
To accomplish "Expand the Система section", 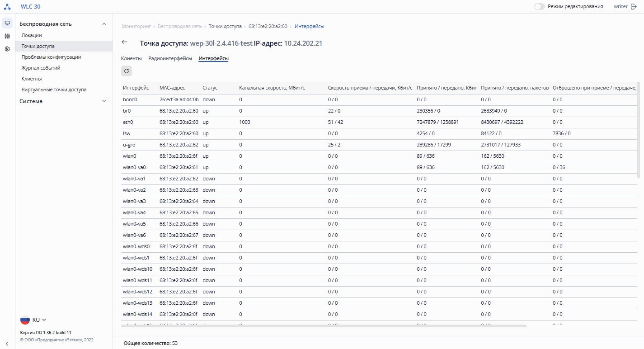I will click(104, 101).
